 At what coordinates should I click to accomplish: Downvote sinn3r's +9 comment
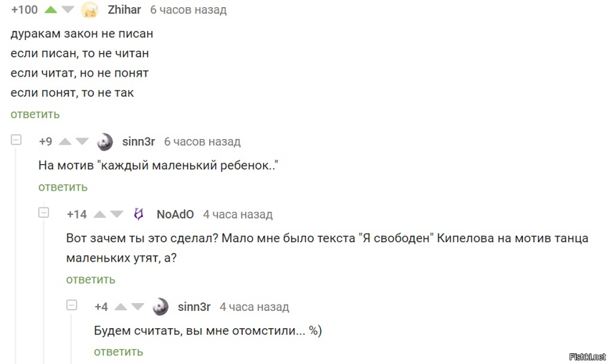point(82,141)
